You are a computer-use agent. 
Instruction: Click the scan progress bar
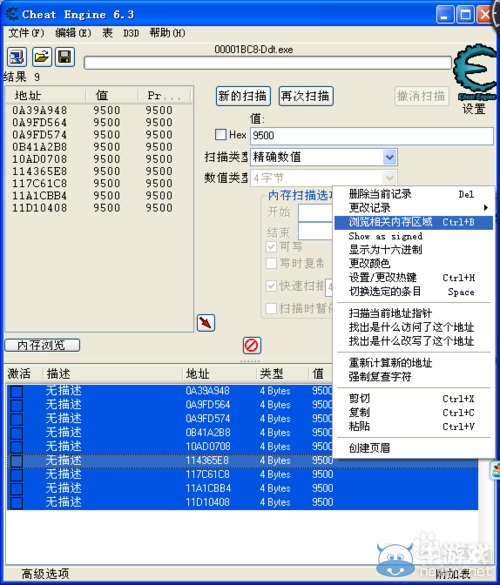(268, 63)
